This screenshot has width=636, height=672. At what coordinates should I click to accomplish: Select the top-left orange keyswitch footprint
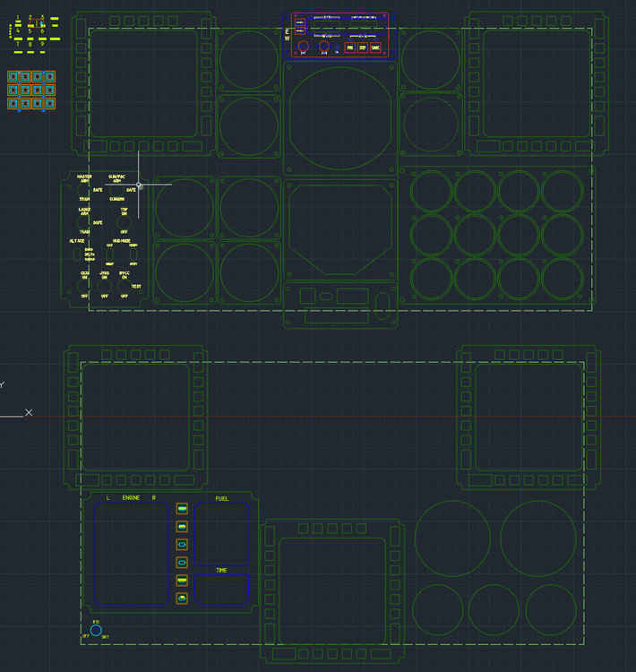13,77
